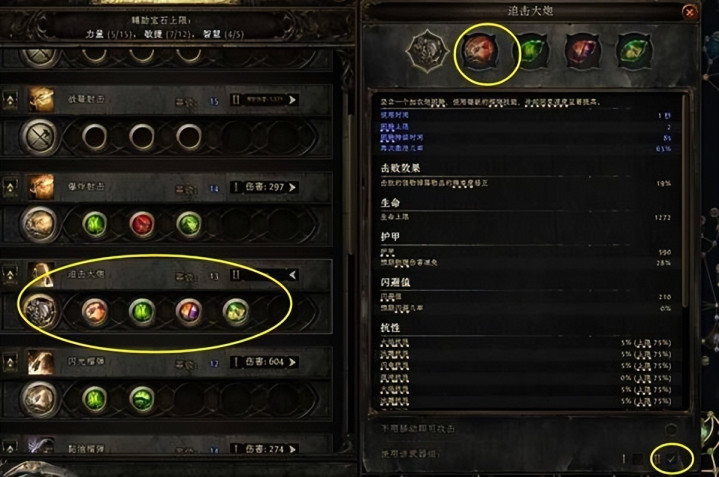Enable weapon set II checkbox with the check mark

click(672, 458)
